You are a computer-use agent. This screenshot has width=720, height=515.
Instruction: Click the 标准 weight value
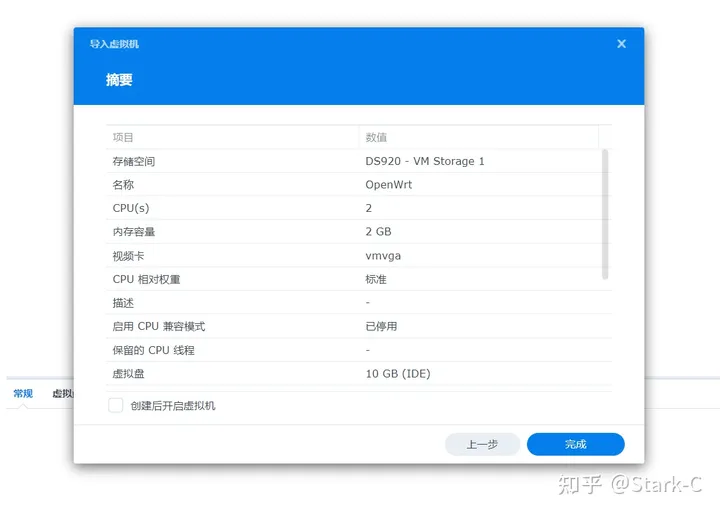tap(376, 279)
